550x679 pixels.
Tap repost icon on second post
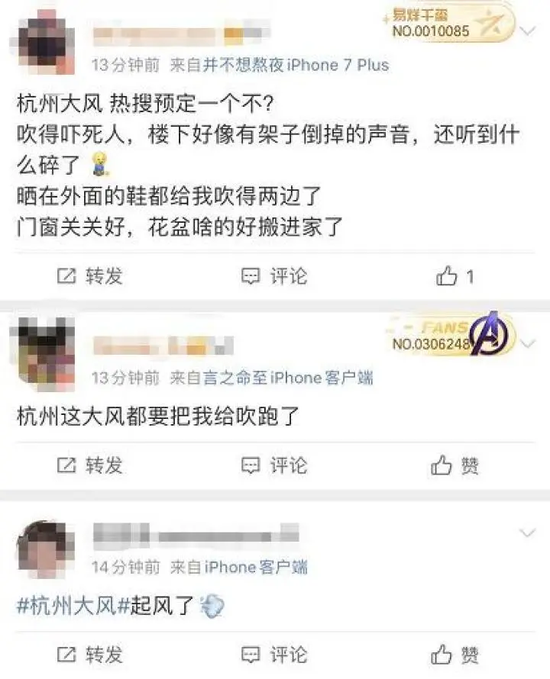click(x=66, y=465)
